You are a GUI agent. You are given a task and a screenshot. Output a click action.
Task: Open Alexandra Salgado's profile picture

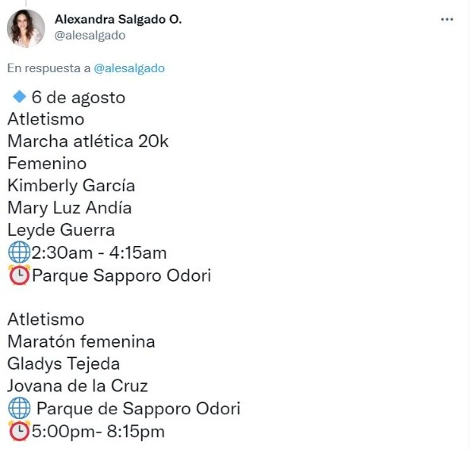[x=26, y=29]
